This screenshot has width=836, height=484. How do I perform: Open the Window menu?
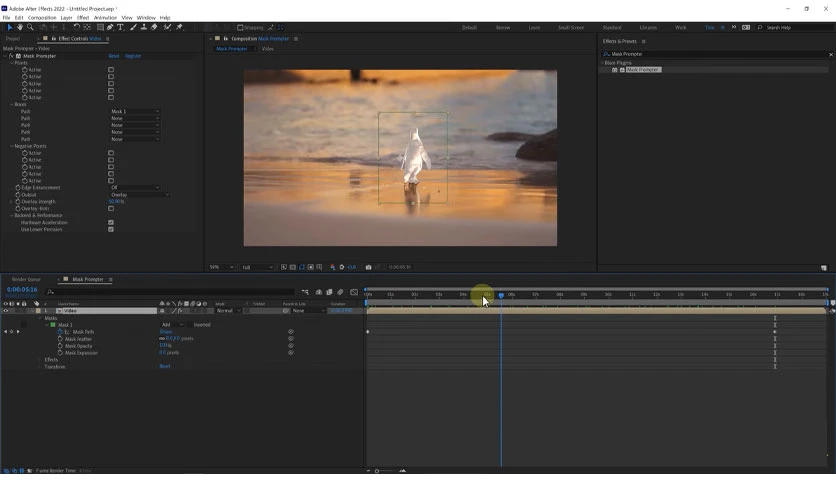tap(146, 18)
